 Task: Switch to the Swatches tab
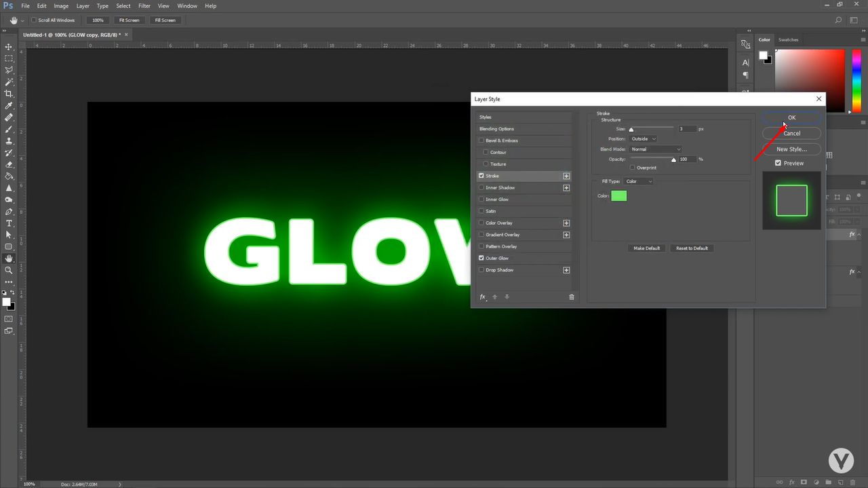click(788, 39)
